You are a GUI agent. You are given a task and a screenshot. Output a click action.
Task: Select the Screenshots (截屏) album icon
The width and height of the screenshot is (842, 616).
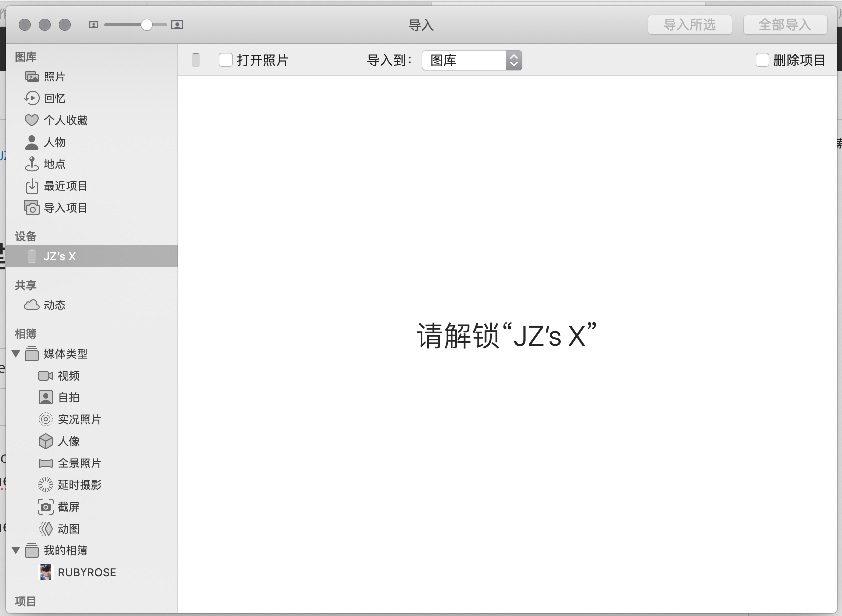(x=46, y=507)
